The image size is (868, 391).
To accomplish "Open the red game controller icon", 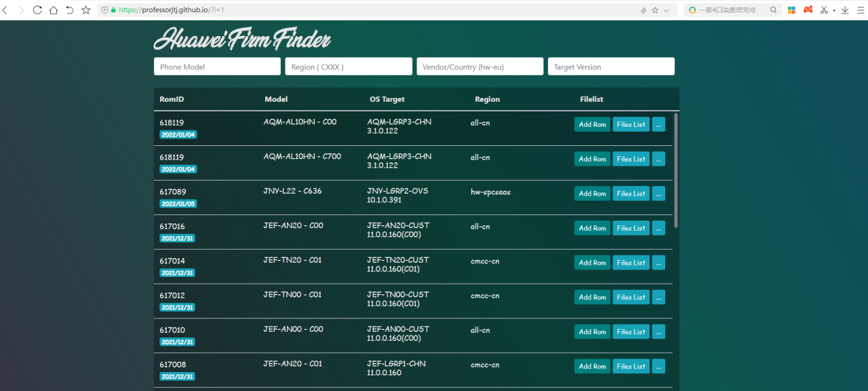I will pos(808,10).
